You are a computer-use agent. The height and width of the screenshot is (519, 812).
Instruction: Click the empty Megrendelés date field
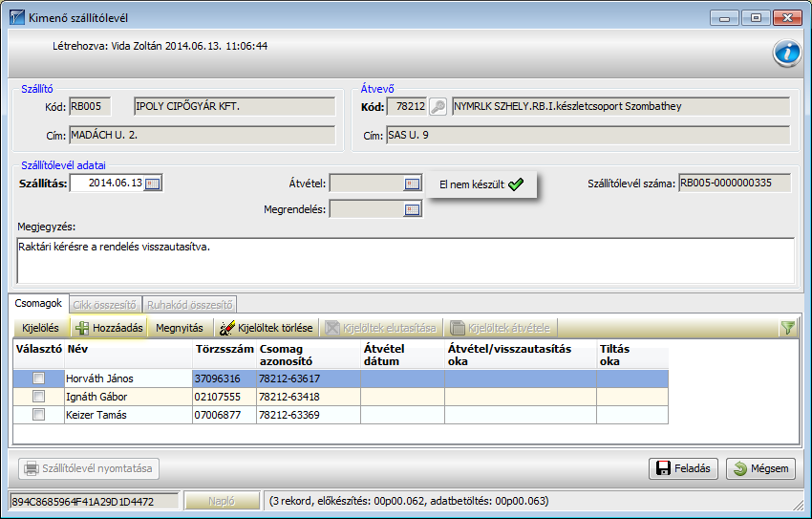coord(367,209)
